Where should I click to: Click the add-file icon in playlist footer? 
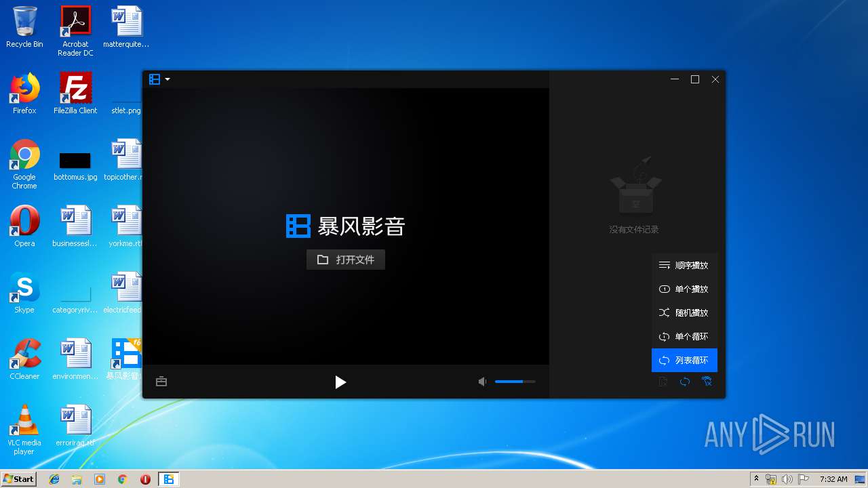[x=663, y=382]
